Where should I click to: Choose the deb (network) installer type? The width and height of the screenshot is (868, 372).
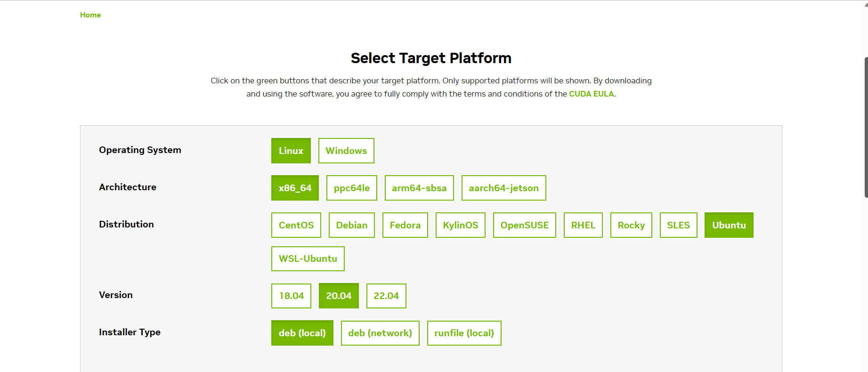pyautogui.click(x=380, y=333)
